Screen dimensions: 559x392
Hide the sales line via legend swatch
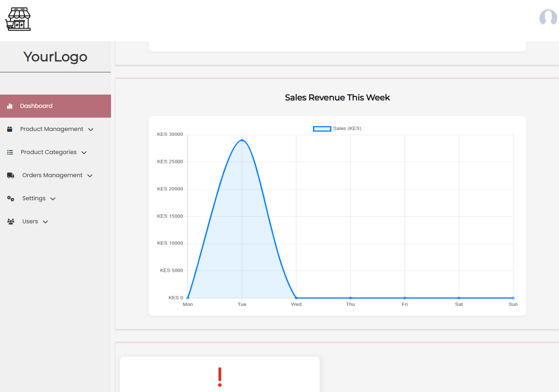pos(322,128)
